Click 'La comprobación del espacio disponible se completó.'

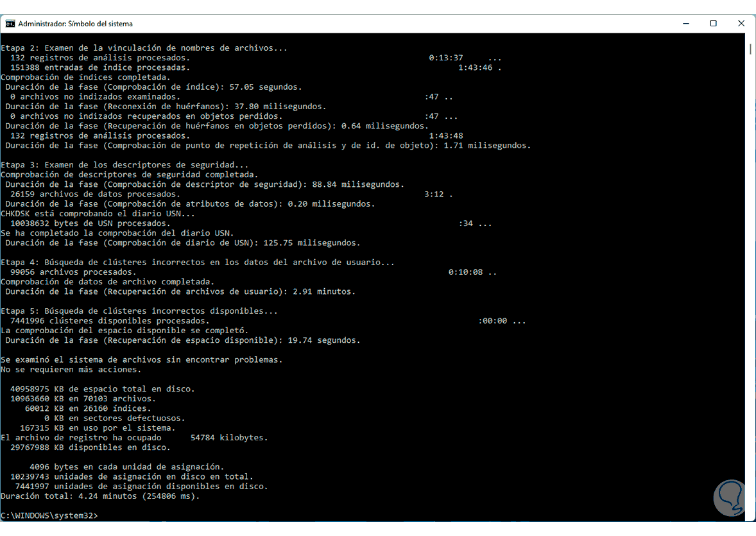[x=125, y=331]
